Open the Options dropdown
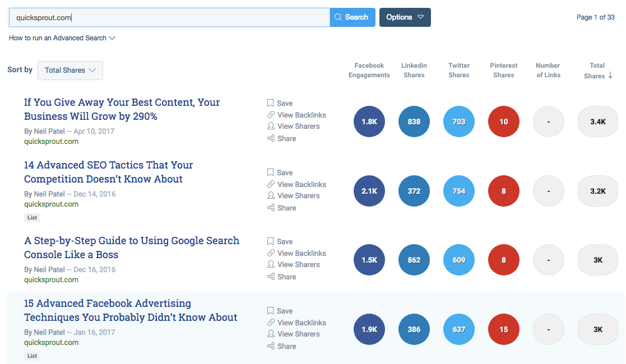626x364 pixels. pos(405,17)
